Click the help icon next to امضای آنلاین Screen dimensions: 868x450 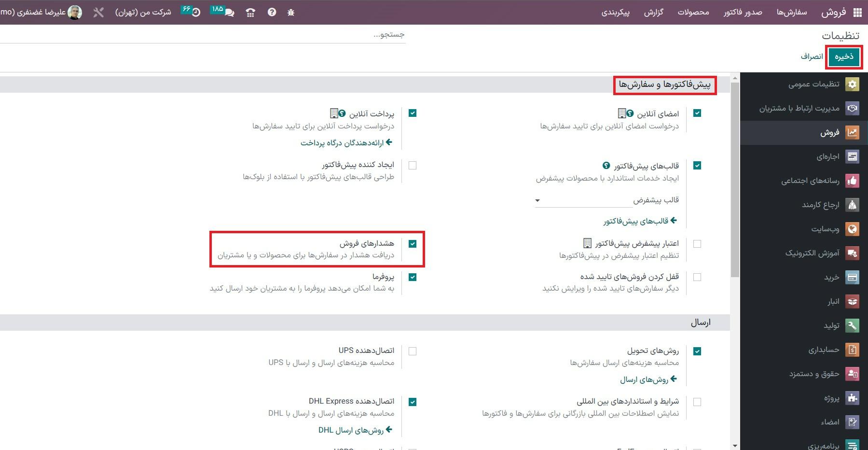click(630, 113)
